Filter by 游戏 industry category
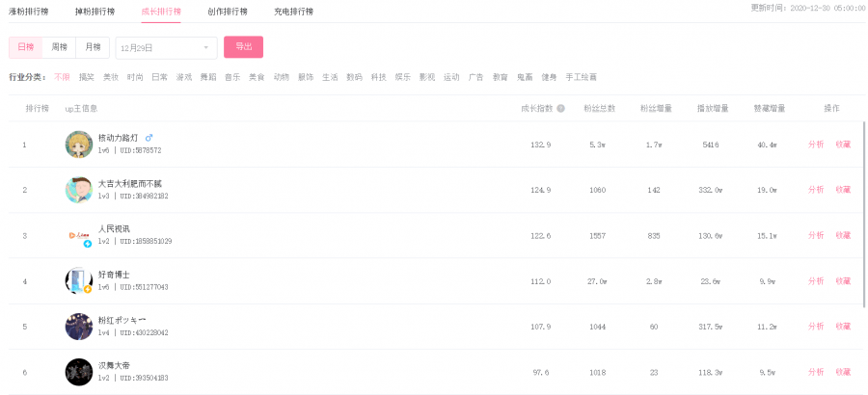868x395 pixels. click(184, 77)
